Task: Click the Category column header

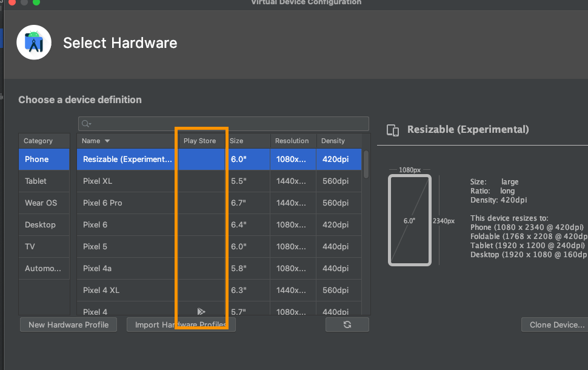Action: [x=44, y=141]
